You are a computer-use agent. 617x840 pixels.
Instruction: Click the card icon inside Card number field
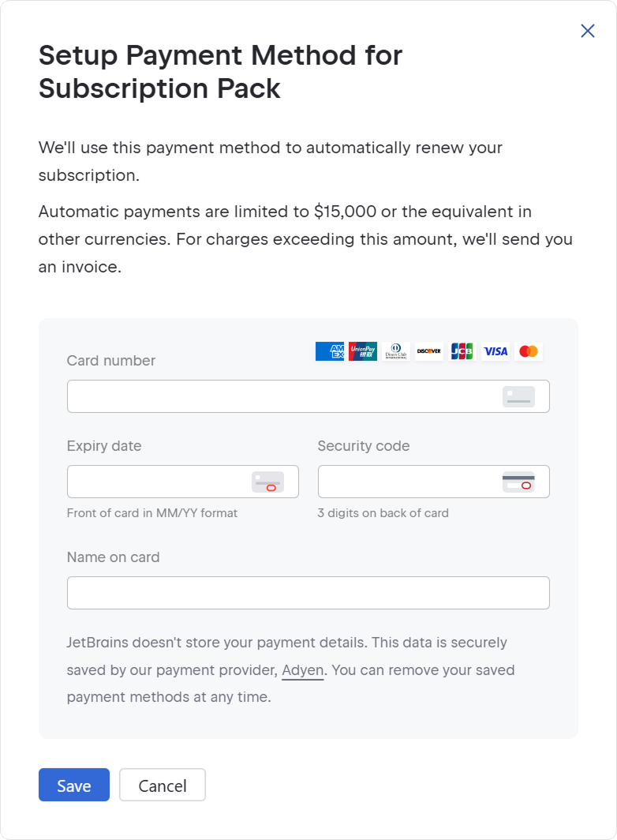[518, 396]
